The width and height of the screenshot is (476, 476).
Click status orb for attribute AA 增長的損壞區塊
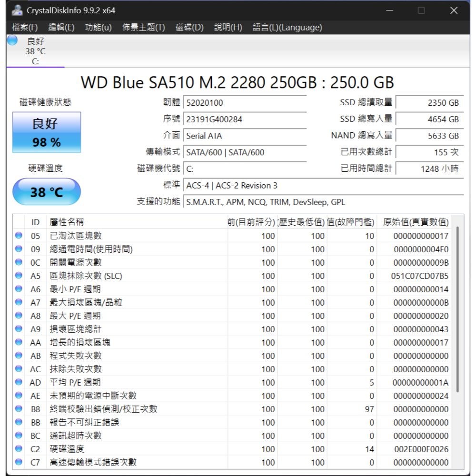[x=19, y=342]
